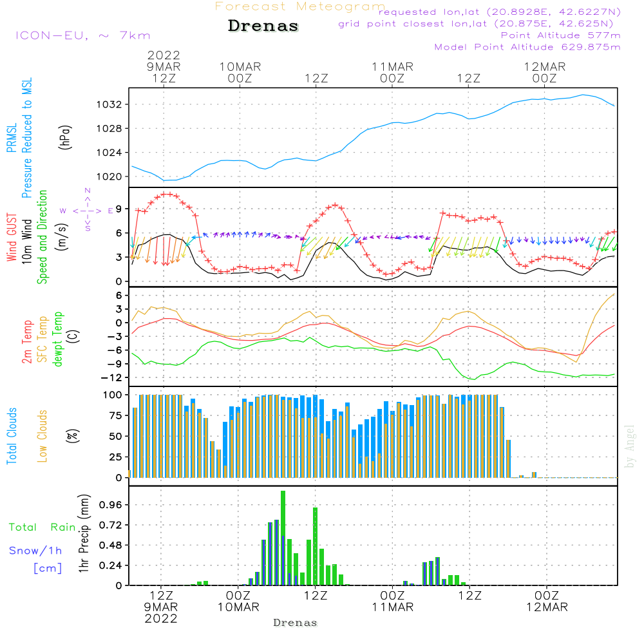Select the 1032 pressure tick label

click(x=109, y=104)
